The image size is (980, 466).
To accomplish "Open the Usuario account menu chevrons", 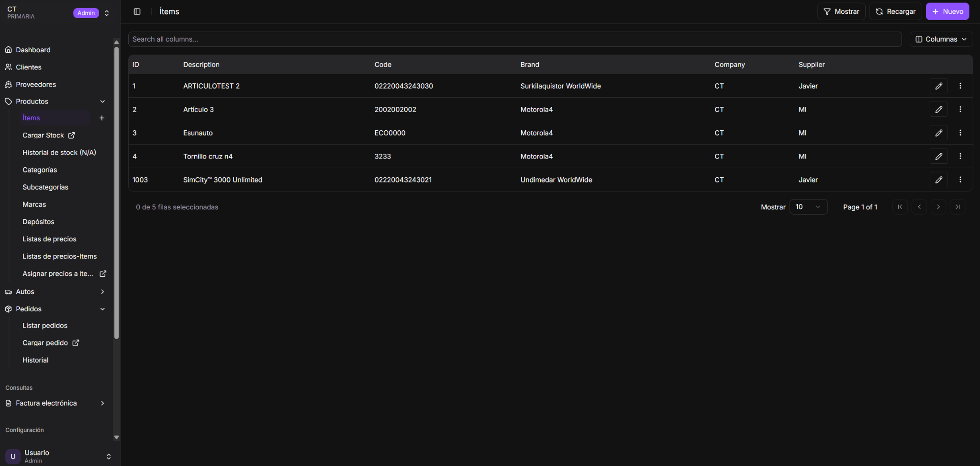I will coord(109,456).
